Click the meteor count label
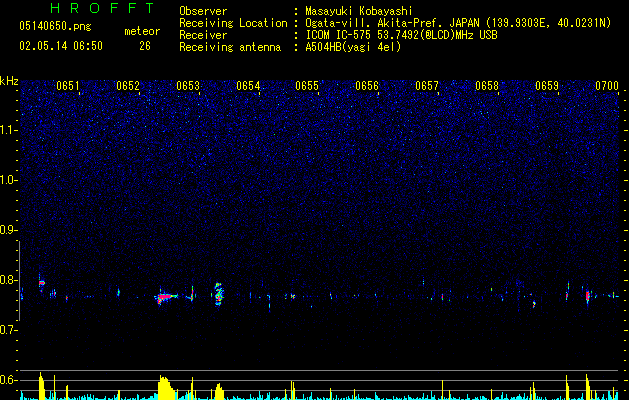Viewport: 629px width, 400px height. tap(142, 31)
